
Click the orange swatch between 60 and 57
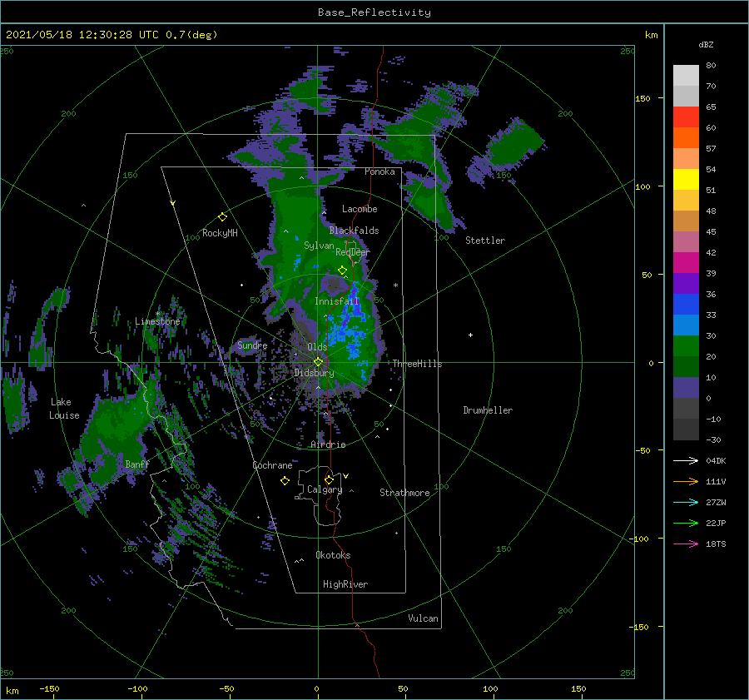click(686, 138)
